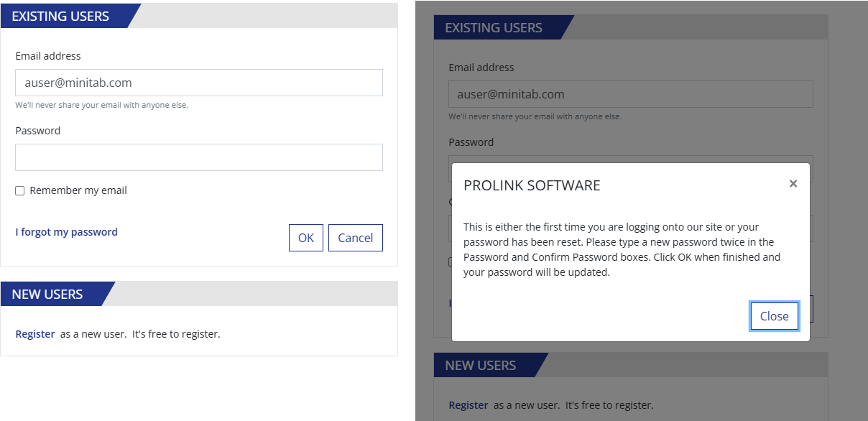This screenshot has width=868, height=421.
Task: Click the dimmed NEW USERS header
Action: (x=481, y=365)
